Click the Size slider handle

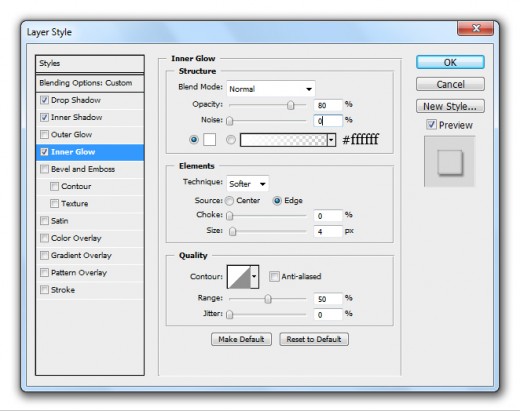pyautogui.click(x=233, y=231)
